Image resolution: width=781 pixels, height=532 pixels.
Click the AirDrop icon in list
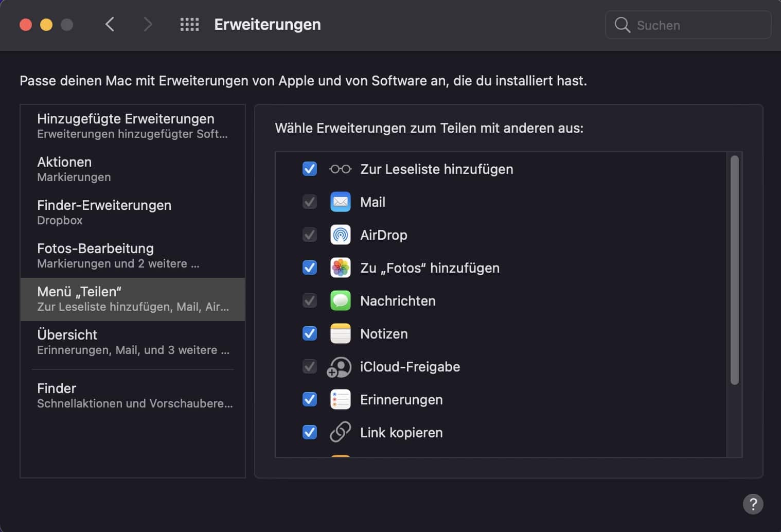[340, 235]
